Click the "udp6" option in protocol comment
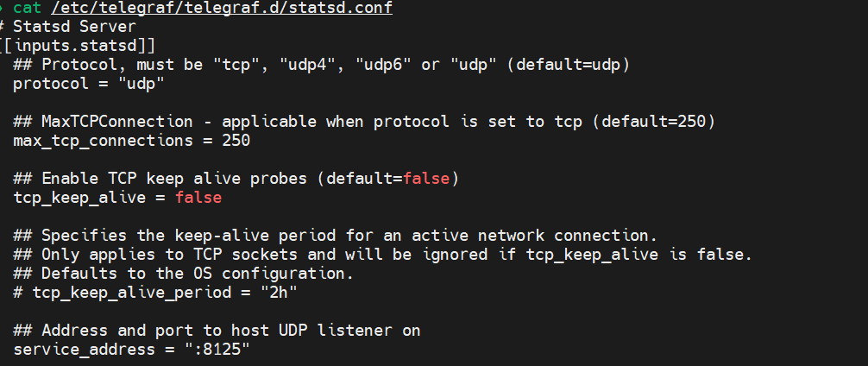 383,65
